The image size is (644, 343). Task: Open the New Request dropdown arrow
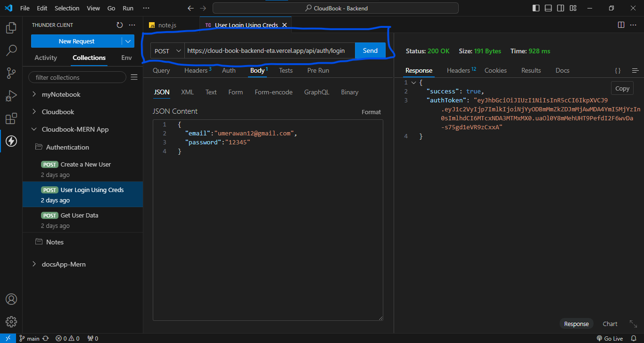click(128, 42)
